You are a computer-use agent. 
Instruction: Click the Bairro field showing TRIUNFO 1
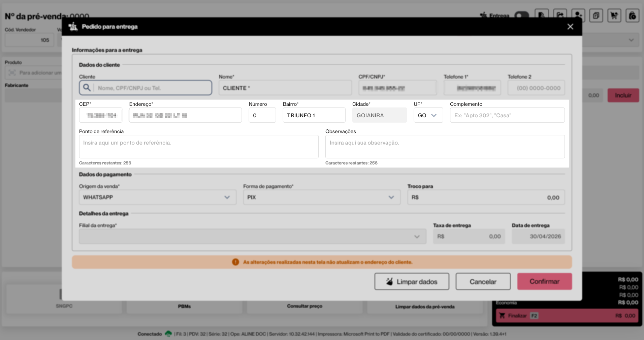pyautogui.click(x=314, y=115)
